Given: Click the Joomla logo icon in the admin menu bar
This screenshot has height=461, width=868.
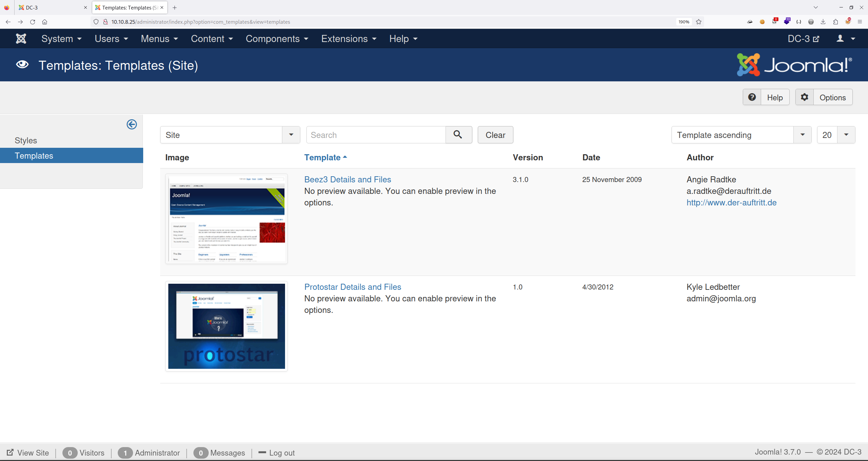Looking at the screenshot, I should click(x=21, y=39).
